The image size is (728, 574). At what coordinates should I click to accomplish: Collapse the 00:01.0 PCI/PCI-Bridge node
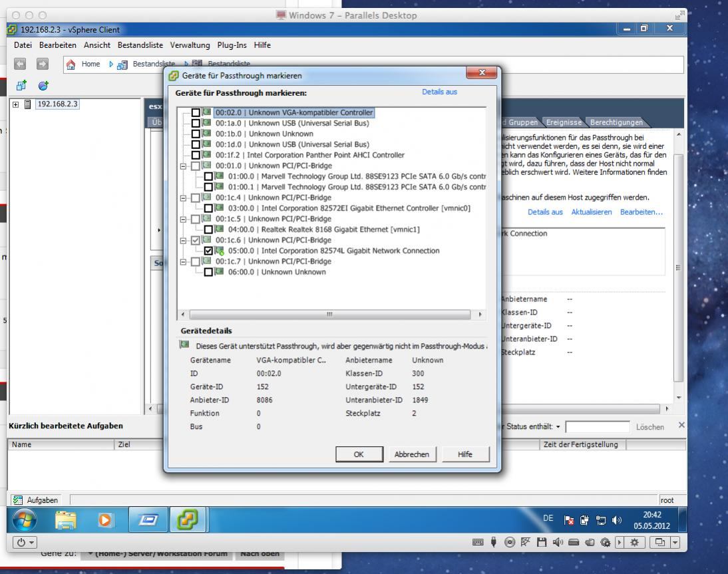[x=184, y=166]
